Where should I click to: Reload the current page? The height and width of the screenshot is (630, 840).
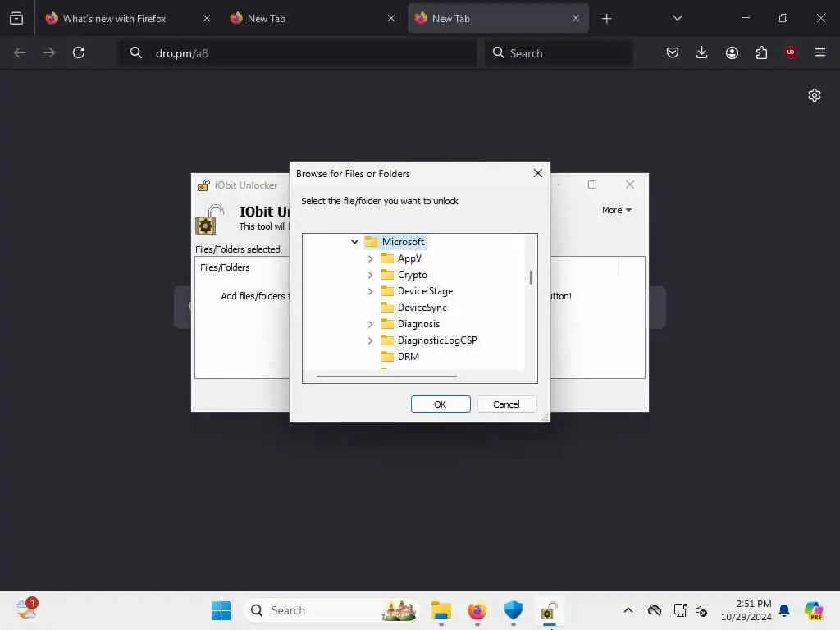coord(79,52)
